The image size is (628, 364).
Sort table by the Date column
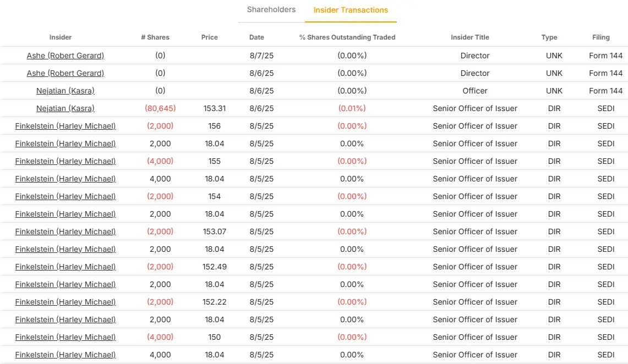[x=256, y=37]
